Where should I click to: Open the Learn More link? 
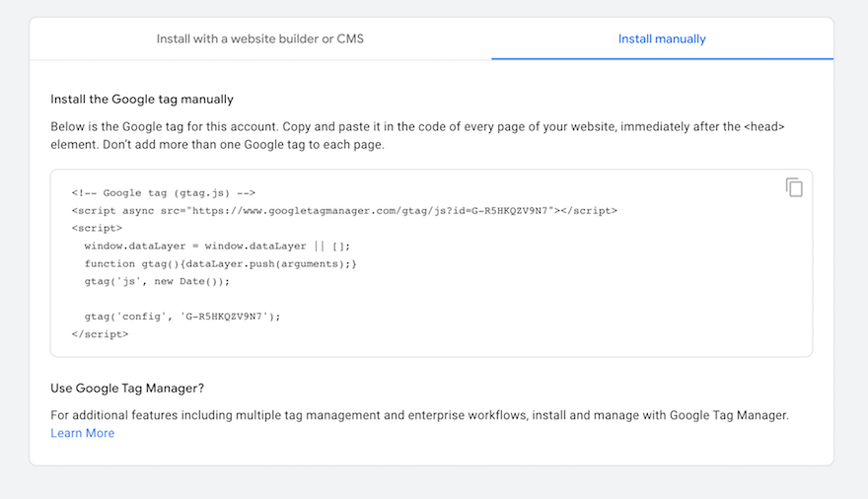(83, 433)
